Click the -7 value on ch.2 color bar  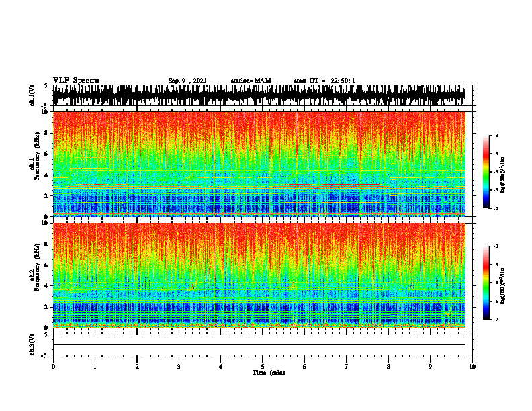(496, 319)
